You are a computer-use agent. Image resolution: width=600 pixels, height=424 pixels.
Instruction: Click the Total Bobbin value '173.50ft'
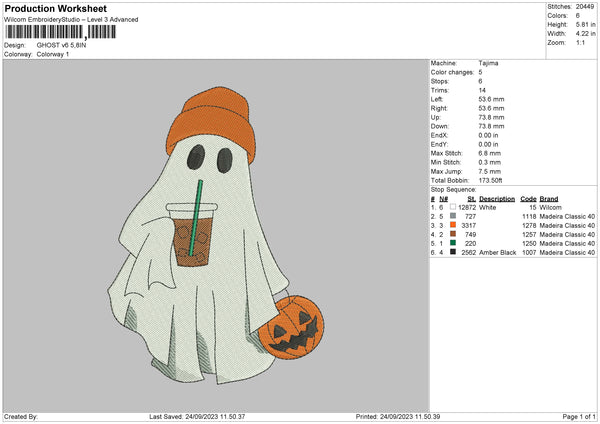click(491, 180)
